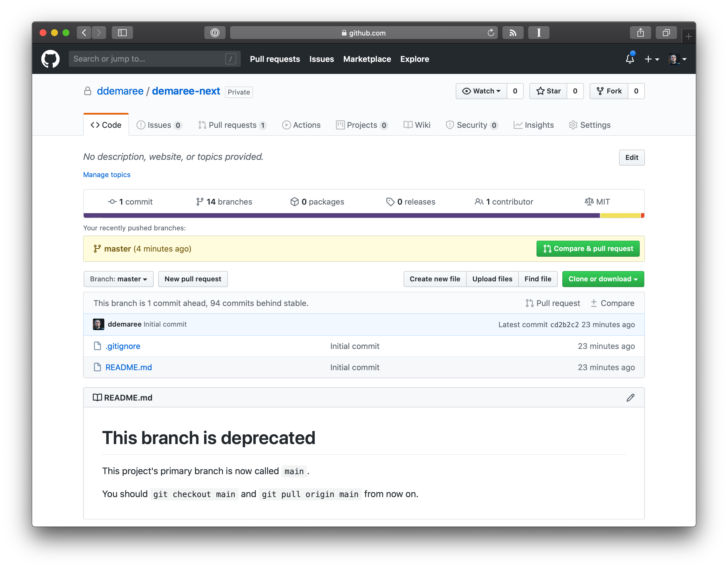View the 1 commit history

point(130,201)
